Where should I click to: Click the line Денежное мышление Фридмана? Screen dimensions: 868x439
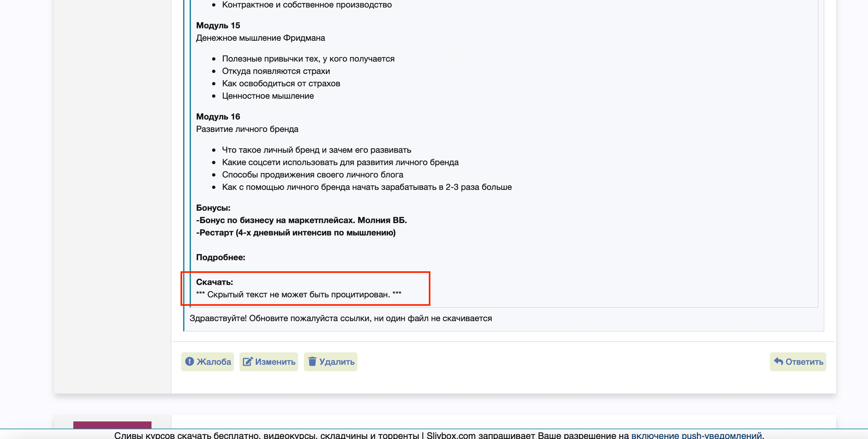coord(260,38)
